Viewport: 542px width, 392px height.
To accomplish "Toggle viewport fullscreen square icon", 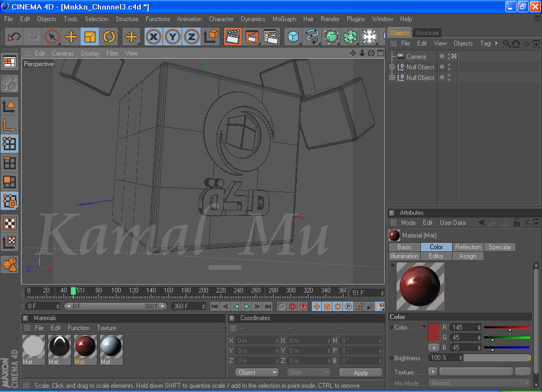I will click(381, 53).
